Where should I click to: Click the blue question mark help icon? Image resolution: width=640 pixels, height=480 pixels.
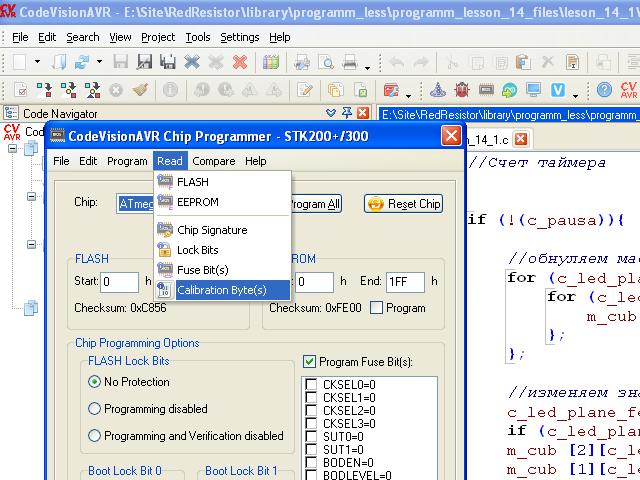coord(604,89)
